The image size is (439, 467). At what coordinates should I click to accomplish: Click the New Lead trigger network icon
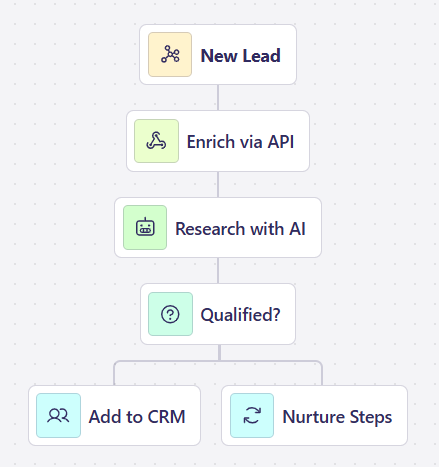coord(170,55)
